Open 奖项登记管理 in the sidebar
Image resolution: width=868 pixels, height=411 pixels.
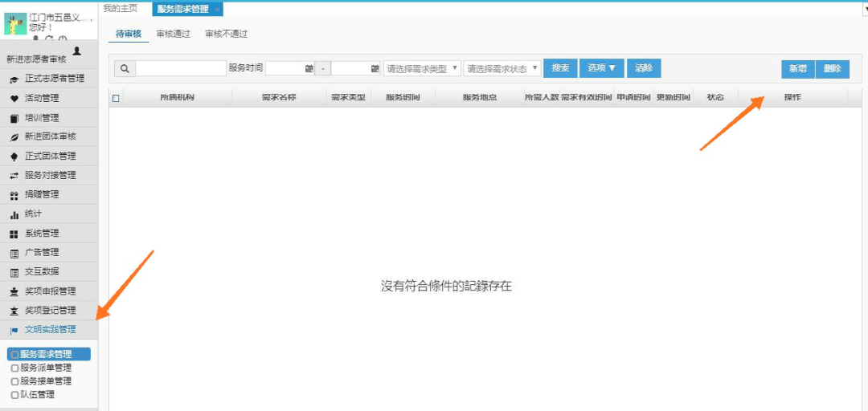(x=49, y=311)
